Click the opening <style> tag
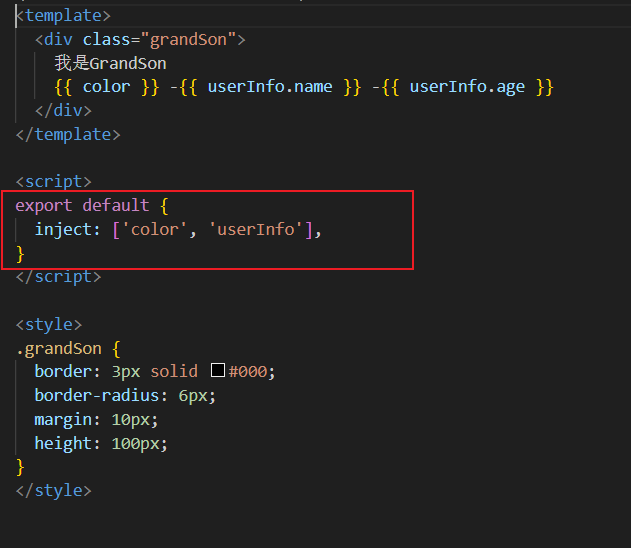 pos(49,324)
